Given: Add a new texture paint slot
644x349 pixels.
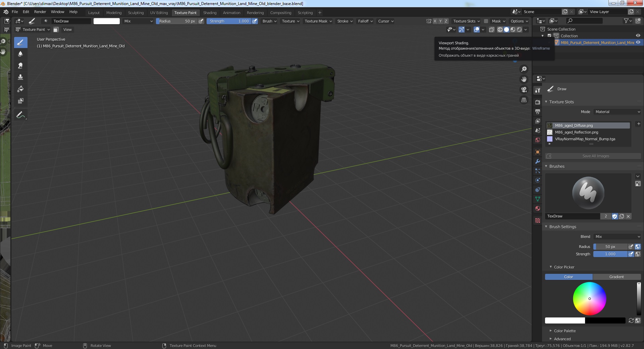Looking at the screenshot, I should (x=639, y=124).
